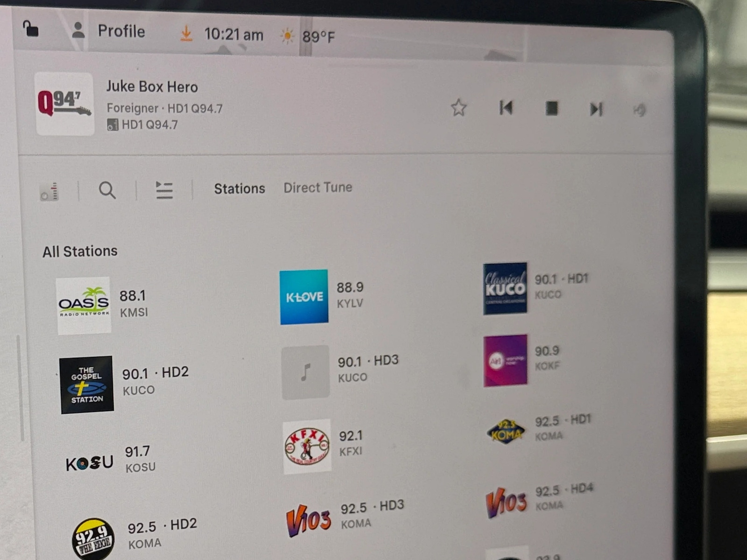Tap the faded volume icon by playback controls
The width and height of the screenshot is (747, 560).
[x=639, y=110]
